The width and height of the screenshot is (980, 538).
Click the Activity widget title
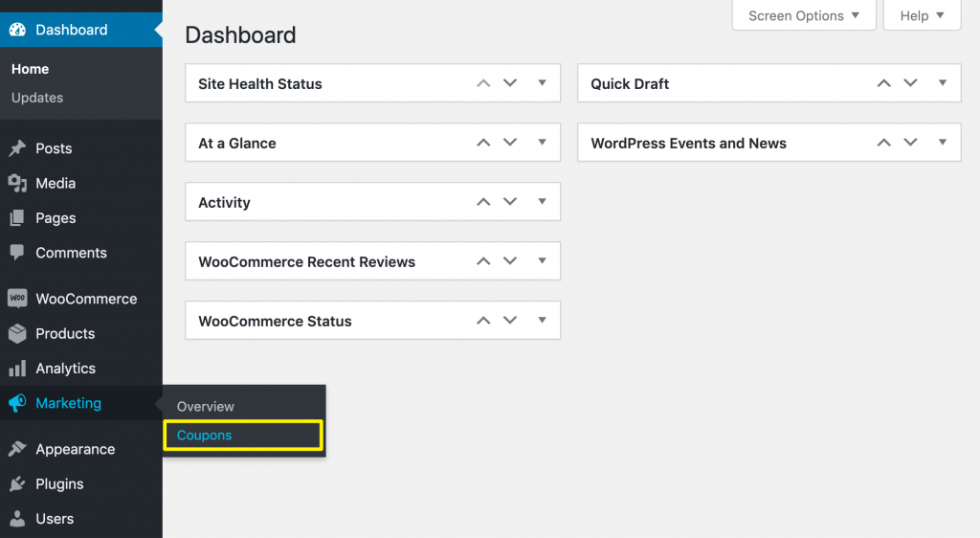(x=224, y=202)
